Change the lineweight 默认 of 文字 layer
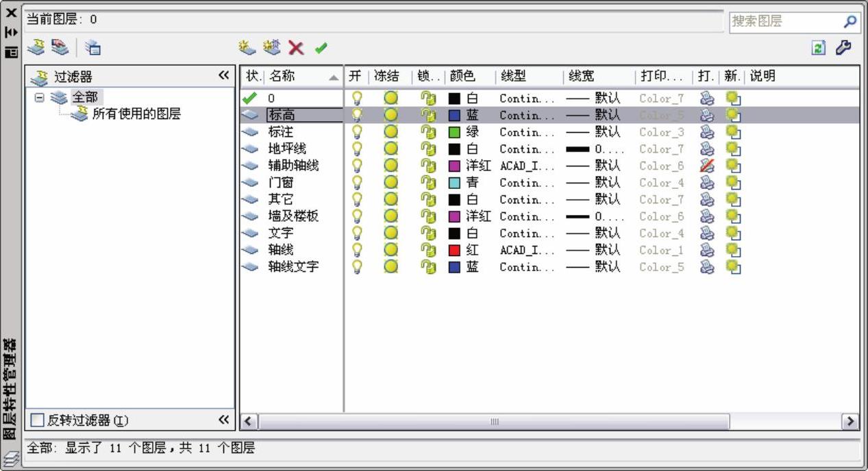The width and height of the screenshot is (868, 471). coord(593,233)
